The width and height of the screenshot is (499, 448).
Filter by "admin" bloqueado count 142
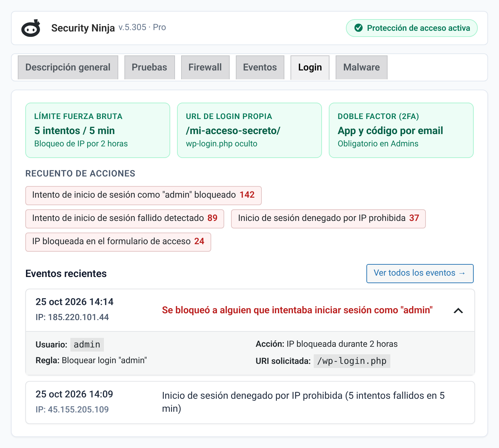pos(144,196)
